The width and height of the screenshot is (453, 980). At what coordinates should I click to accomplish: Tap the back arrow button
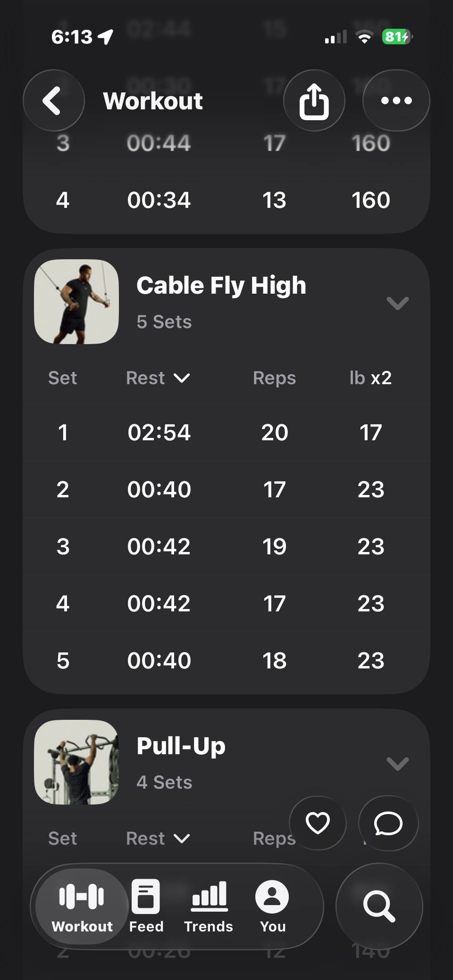tap(53, 100)
